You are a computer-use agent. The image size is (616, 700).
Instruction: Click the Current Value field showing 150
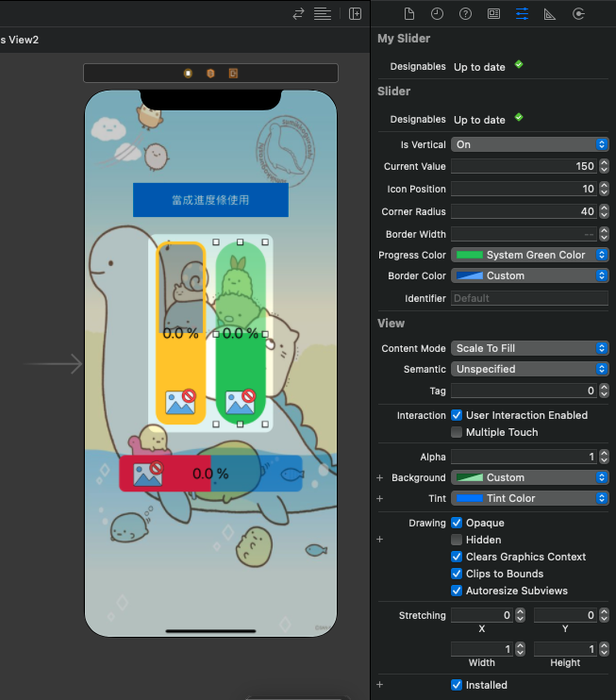pyautogui.click(x=524, y=166)
